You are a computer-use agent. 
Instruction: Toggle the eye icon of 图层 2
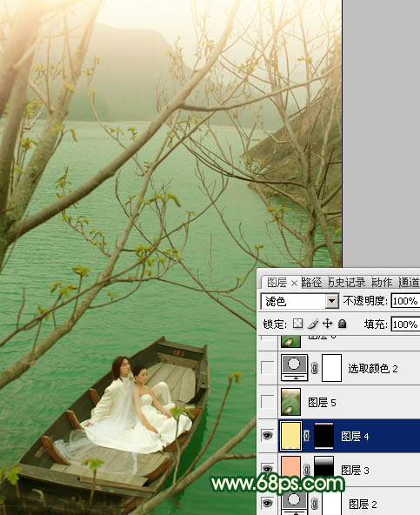coord(268,503)
